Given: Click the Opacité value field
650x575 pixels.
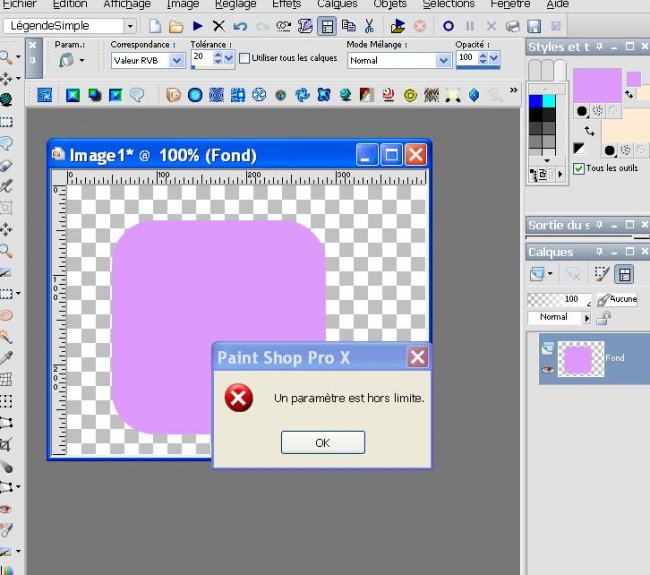Looking at the screenshot, I should pyautogui.click(x=466, y=57).
